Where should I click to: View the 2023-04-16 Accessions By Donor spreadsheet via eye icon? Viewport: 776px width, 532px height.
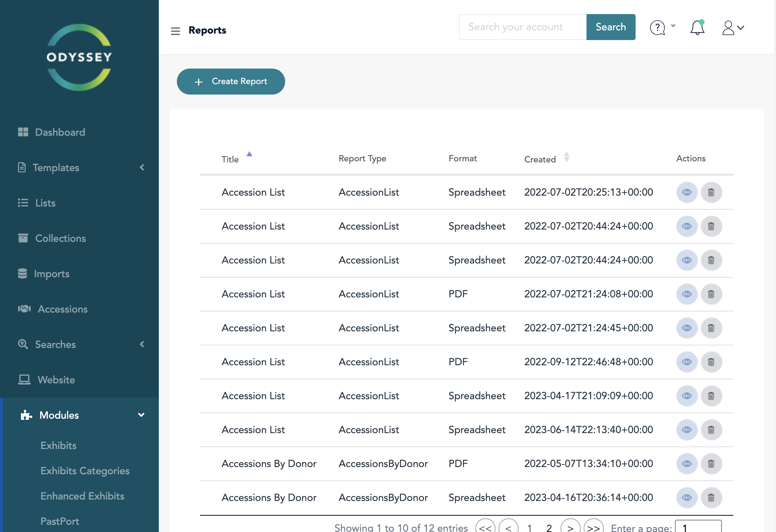[x=686, y=498]
